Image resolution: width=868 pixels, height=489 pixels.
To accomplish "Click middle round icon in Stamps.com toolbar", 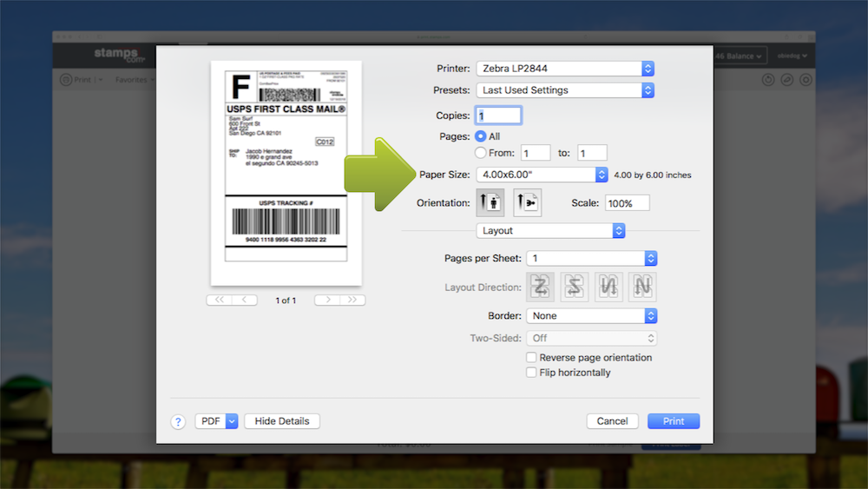I will click(786, 80).
